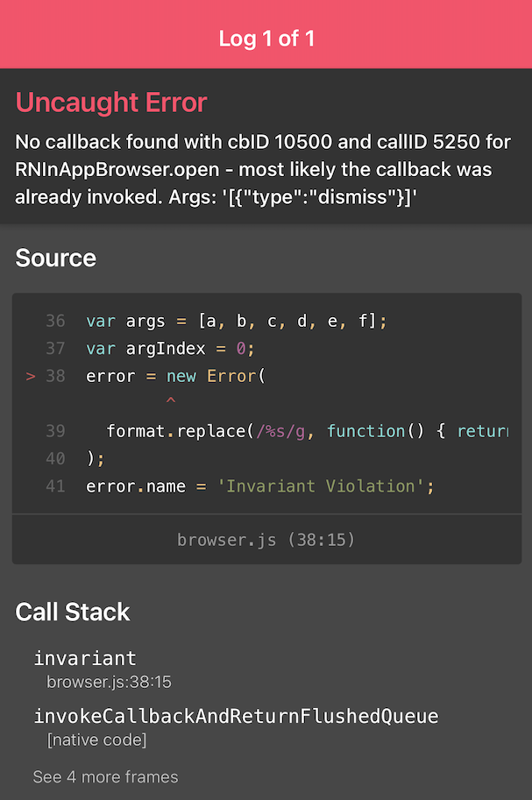Click invokeCallbackAndReturnFlushedQueue frame
532x800 pixels.
[x=236, y=715]
